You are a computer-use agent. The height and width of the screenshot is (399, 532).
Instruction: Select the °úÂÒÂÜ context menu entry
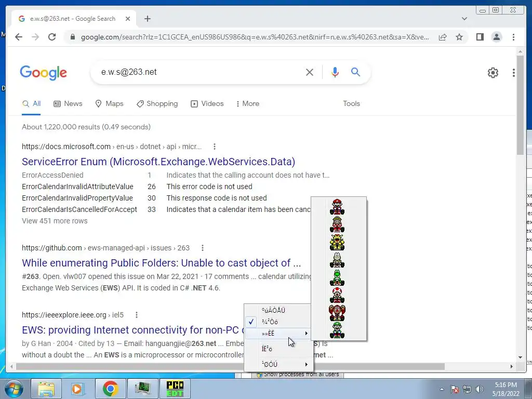click(278, 310)
